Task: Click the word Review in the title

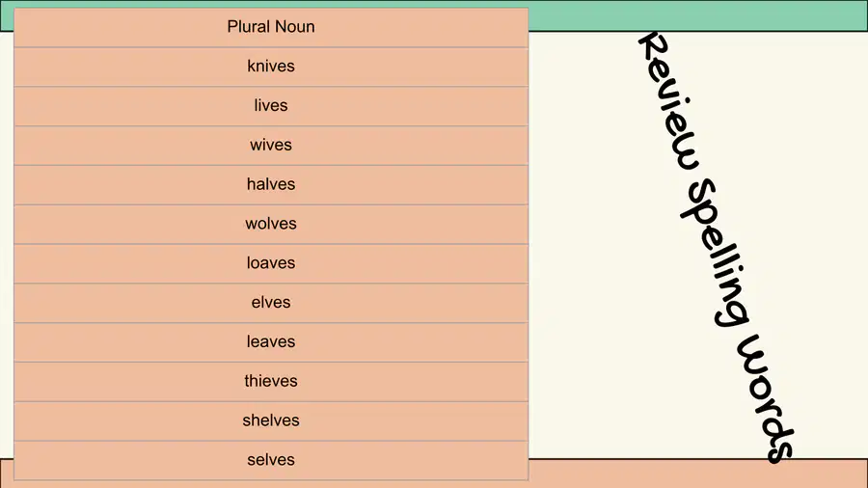Action: [x=670, y=102]
